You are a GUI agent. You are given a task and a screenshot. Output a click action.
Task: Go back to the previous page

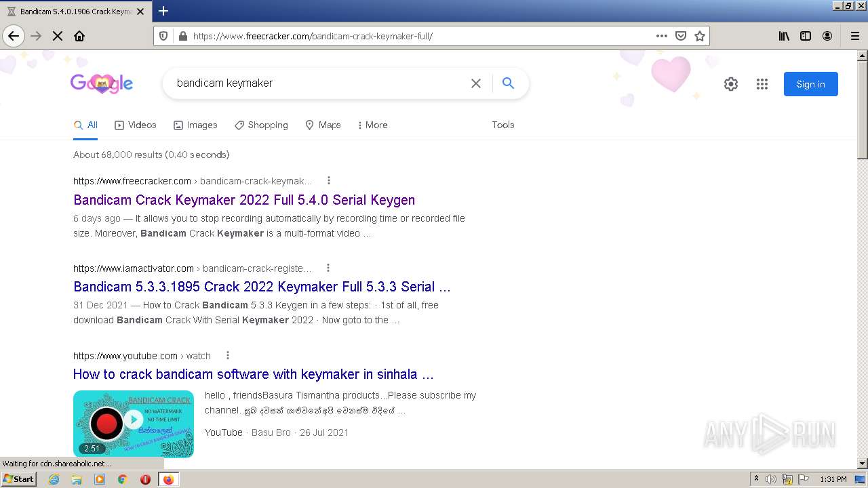[14, 36]
